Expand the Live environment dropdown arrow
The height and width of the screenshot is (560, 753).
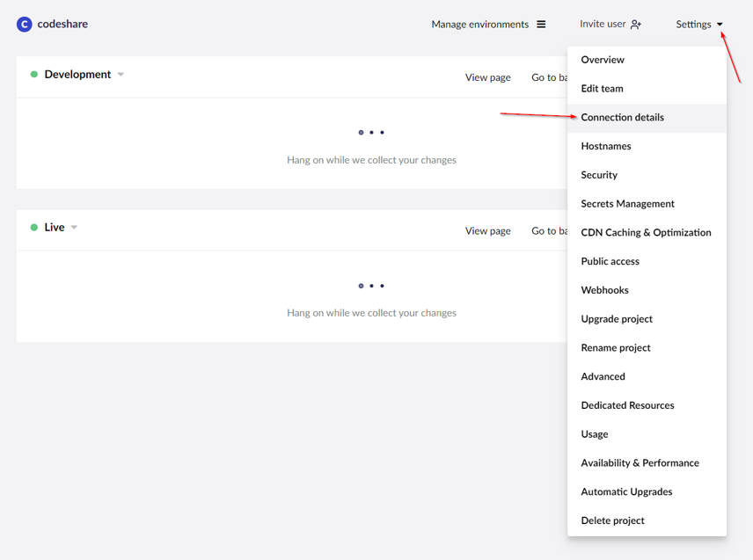(x=74, y=228)
